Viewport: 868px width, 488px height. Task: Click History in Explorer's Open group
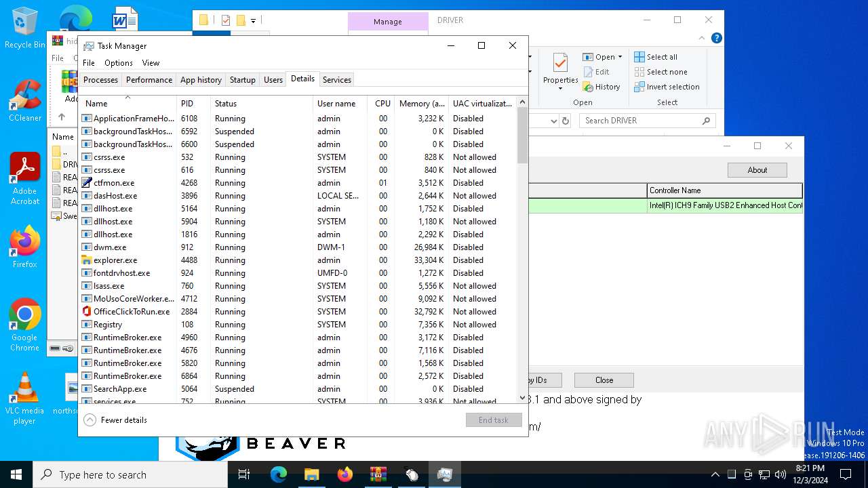pyautogui.click(x=601, y=87)
